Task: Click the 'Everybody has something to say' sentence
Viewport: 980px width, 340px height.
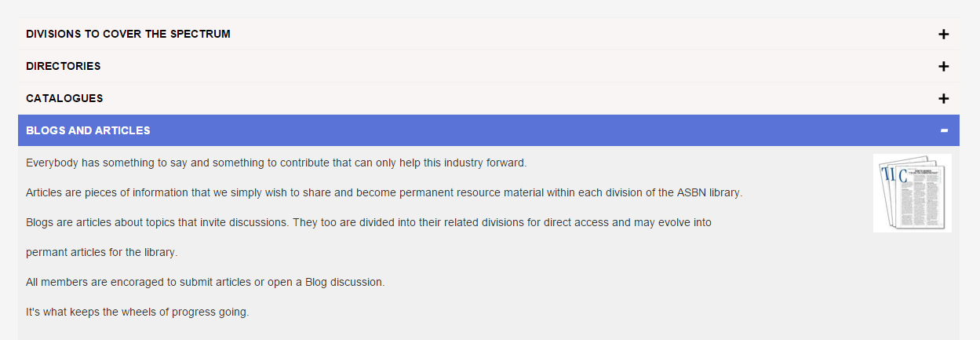Action: pos(276,163)
